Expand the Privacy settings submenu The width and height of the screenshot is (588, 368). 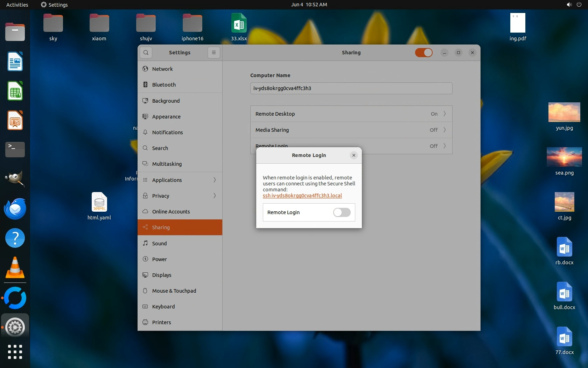click(x=180, y=196)
